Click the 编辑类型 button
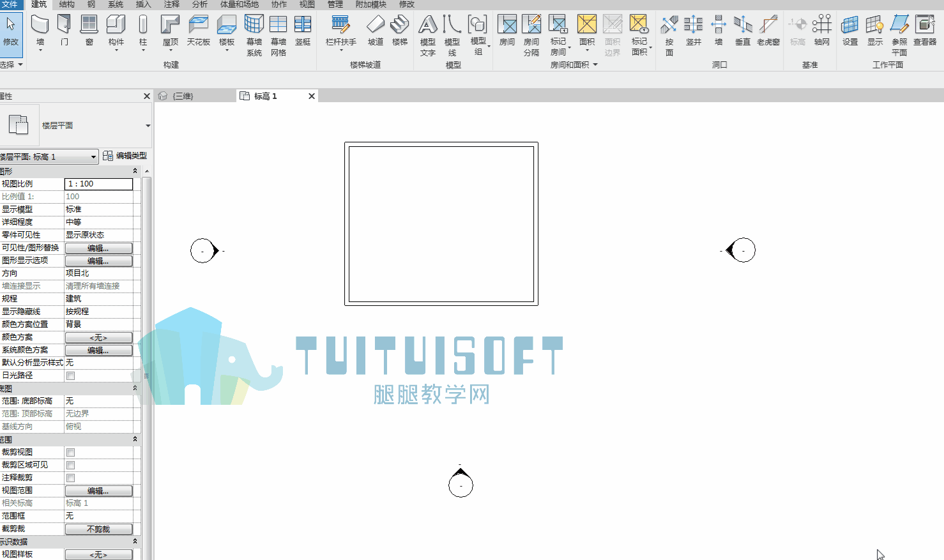The height and width of the screenshot is (560, 944). [125, 156]
